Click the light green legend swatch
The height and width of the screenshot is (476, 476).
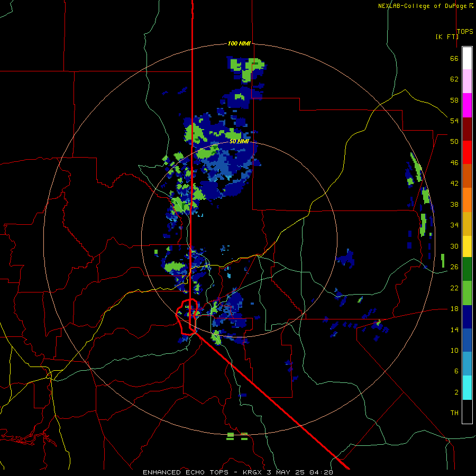click(x=467, y=293)
